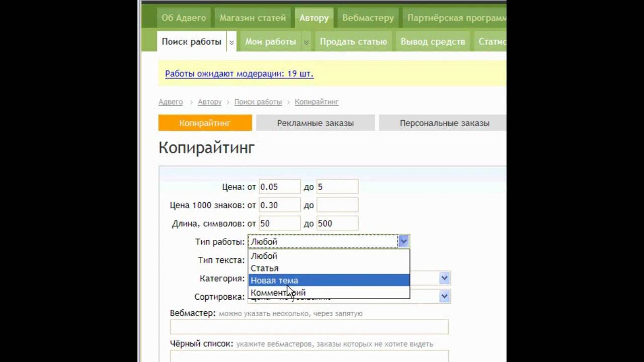Click the Цена до field with 5
644x362 pixels.
point(337,187)
